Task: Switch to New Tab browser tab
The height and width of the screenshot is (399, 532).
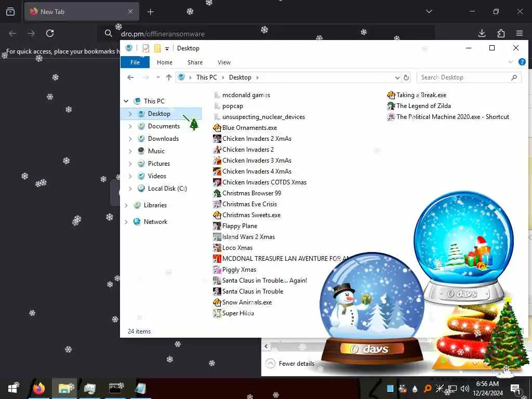Action: tap(82, 12)
